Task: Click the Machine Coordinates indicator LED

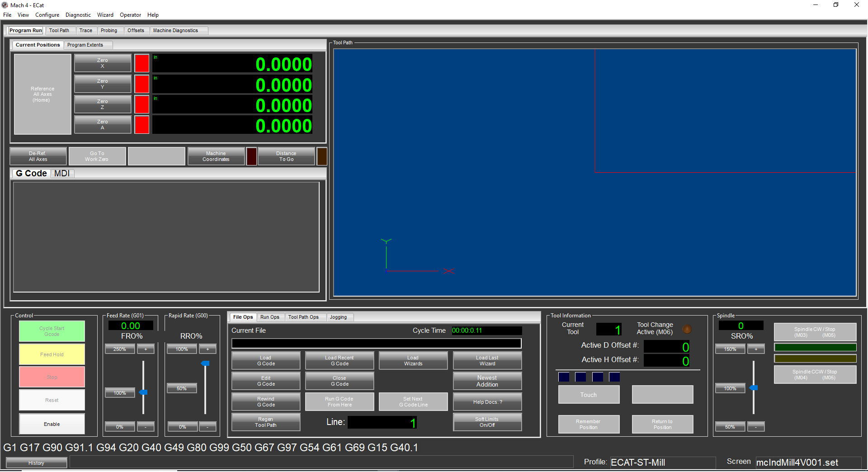Action: (x=251, y=156)
